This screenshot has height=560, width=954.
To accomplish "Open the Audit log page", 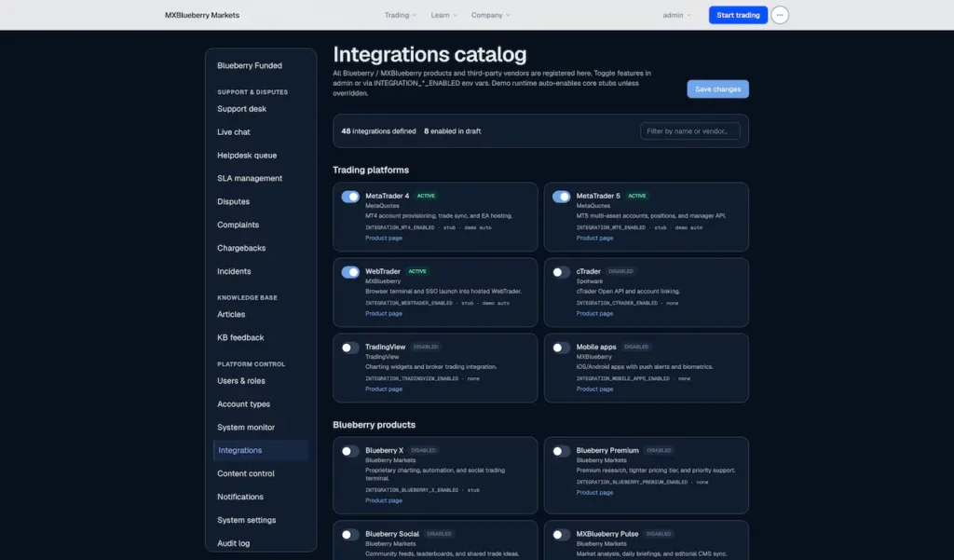I will pyautogui.click(x=233, y=543).
